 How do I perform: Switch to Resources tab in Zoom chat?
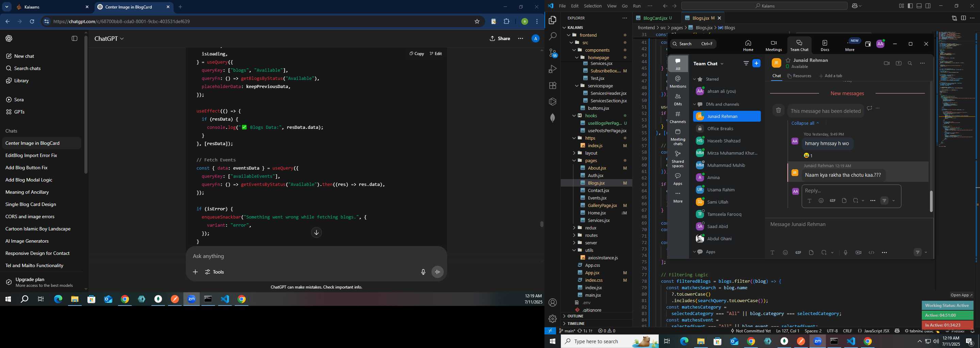(x=799, y=76)
